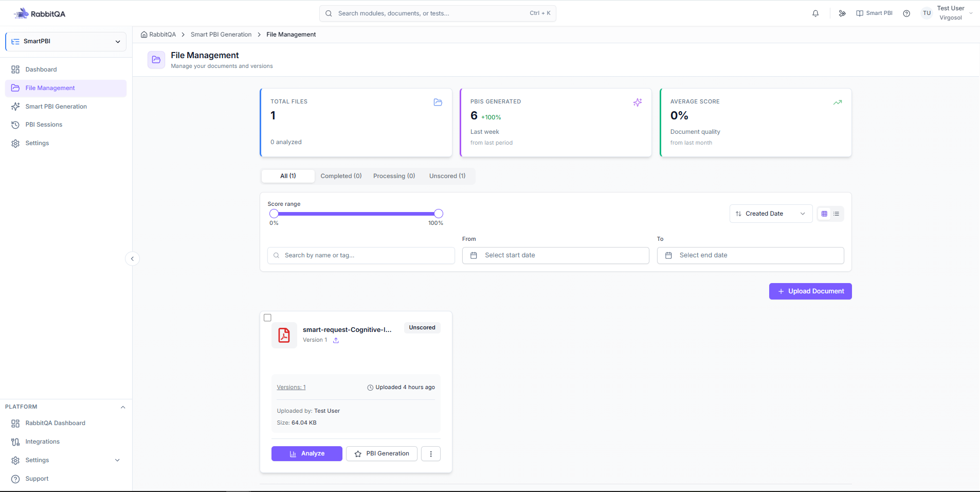Open the SmartPBI module dropdown
The image size is (980, 492).
coord(66,41)
